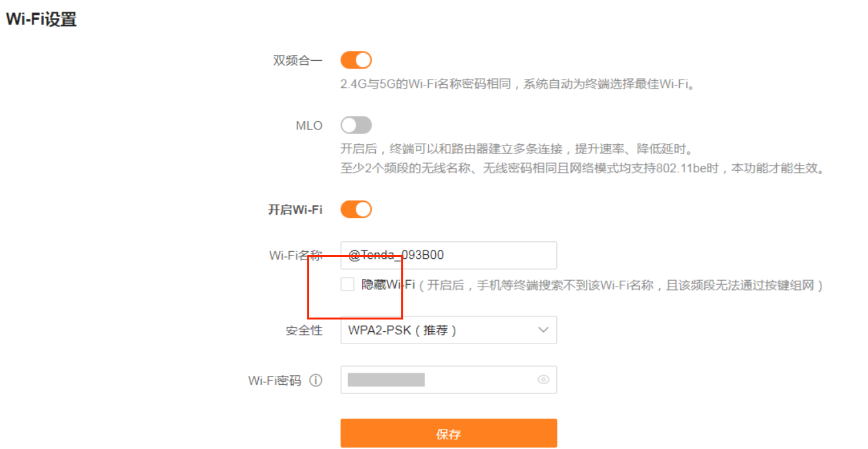
Task: Click the Wi-Fi设置 page heading
Action: coord(41,19)
